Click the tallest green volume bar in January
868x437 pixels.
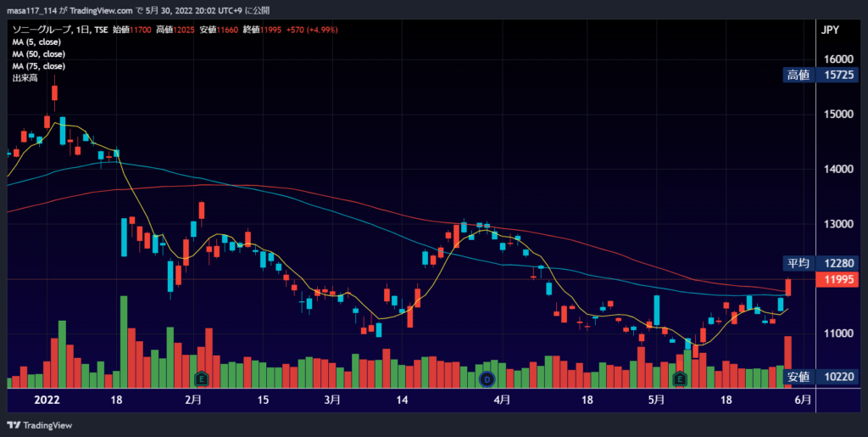click(x=124, y=342)
